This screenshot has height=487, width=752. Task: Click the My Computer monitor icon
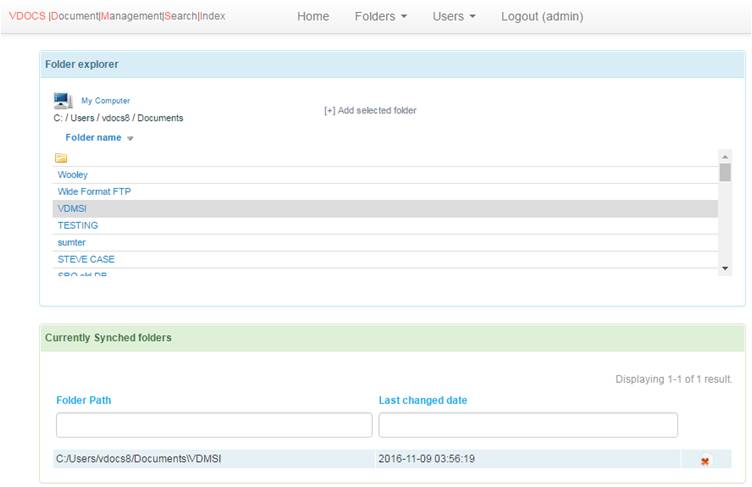click(x=63, y=101)
